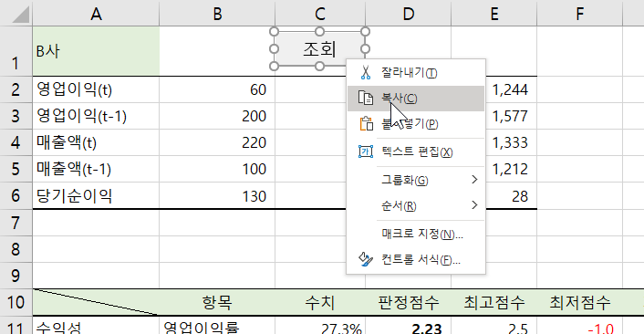The height and width of the screenshot is (334, 644).
Task: Click the red -1.0 cell
Action: [x=579, y=327]
